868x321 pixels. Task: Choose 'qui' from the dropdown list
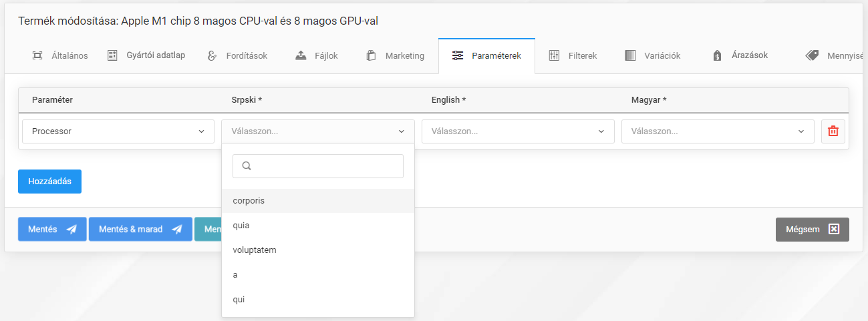coord(318,300)
